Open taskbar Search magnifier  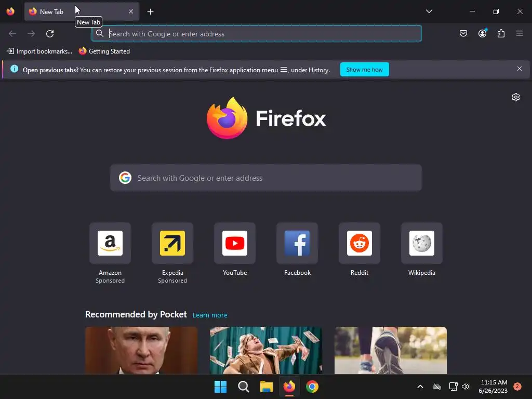coord(243,387)
